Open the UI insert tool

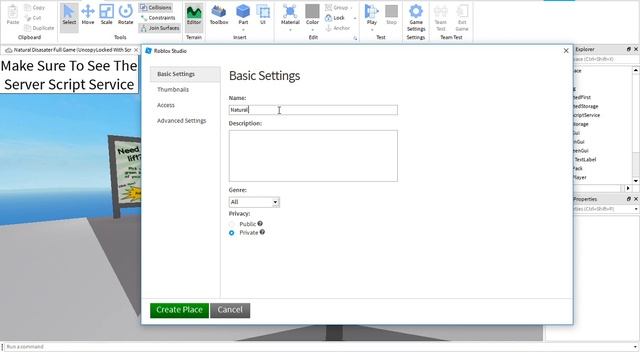[x=263, y=15]
